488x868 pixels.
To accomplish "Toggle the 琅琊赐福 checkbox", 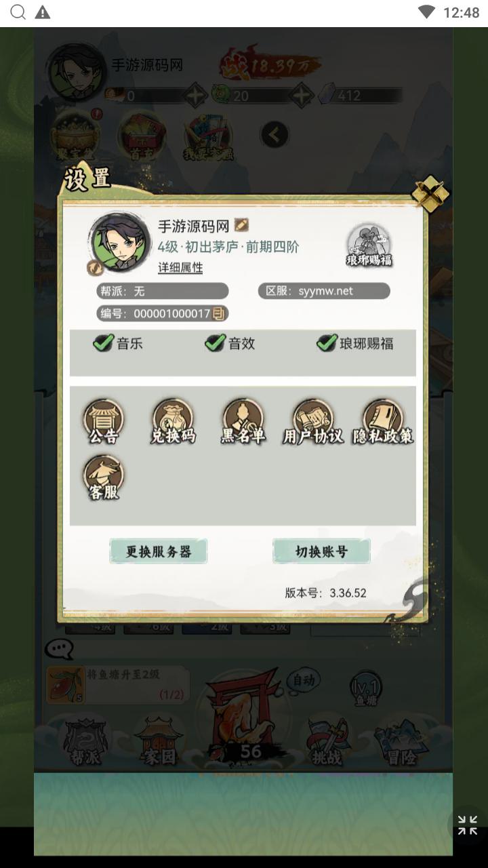I will tap(327, 343).
